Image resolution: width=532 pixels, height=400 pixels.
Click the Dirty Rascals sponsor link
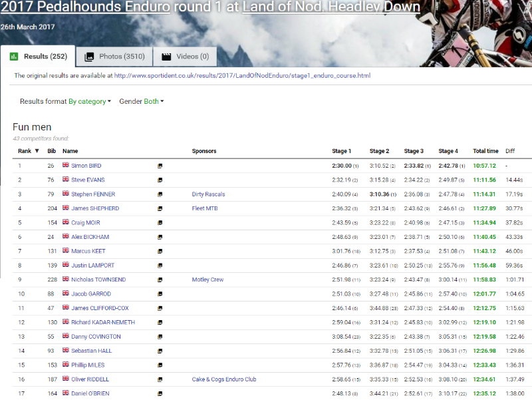tap(208, 194)
